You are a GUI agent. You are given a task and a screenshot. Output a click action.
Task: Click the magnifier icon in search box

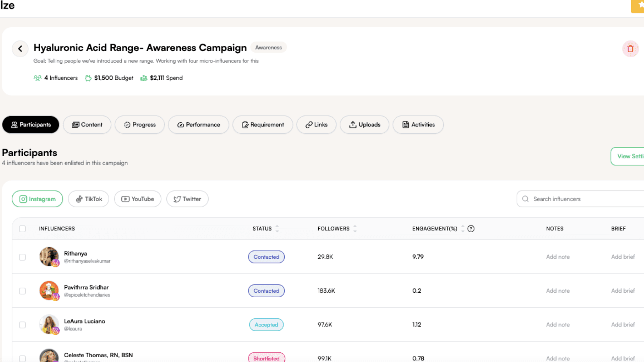tap(525, 199)
